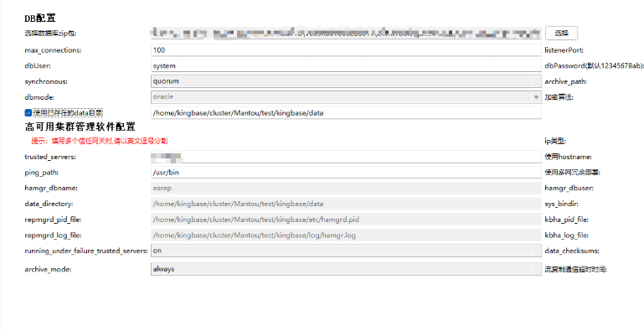Click the ip类型 label

coord(555,141)
